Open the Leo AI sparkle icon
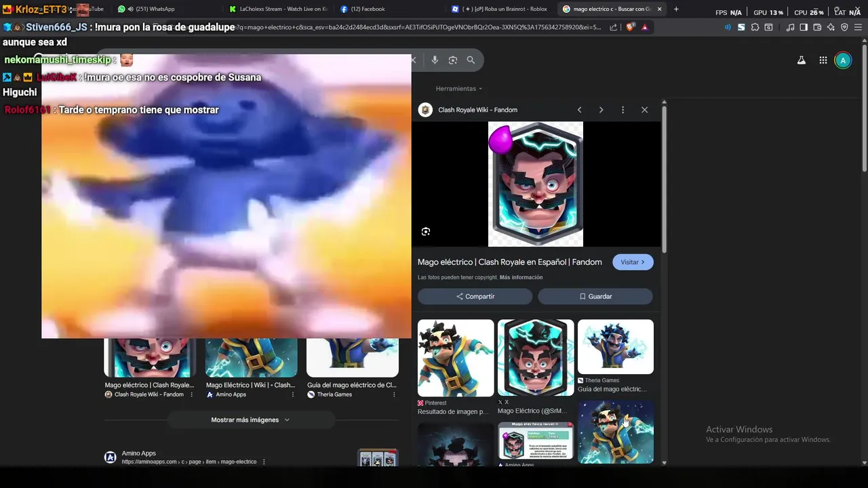 coord(831,27)
